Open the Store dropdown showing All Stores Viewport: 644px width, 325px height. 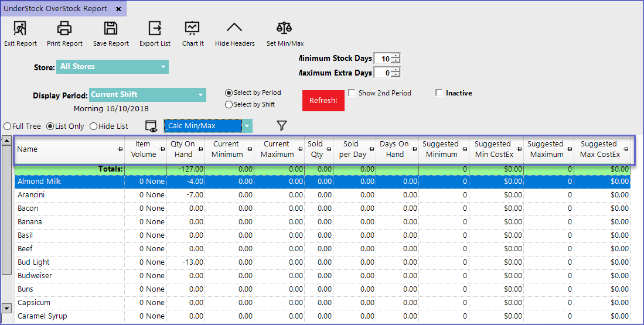click(x=113, y=67)
